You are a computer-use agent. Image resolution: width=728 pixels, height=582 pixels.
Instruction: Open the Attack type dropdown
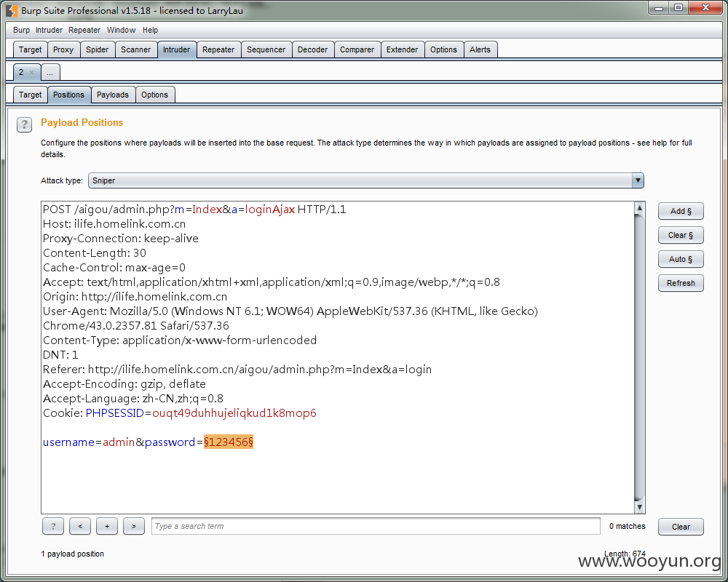[x=366, y=180]
